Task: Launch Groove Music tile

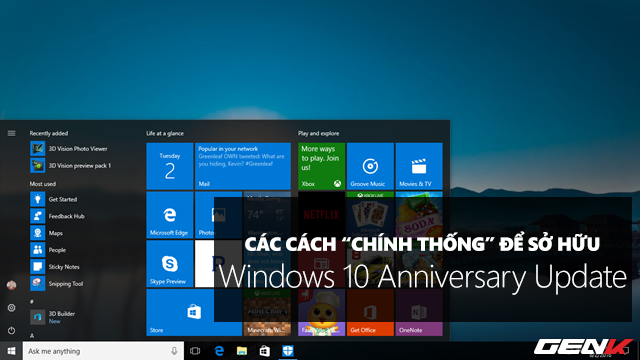Action: coord(370,166)
